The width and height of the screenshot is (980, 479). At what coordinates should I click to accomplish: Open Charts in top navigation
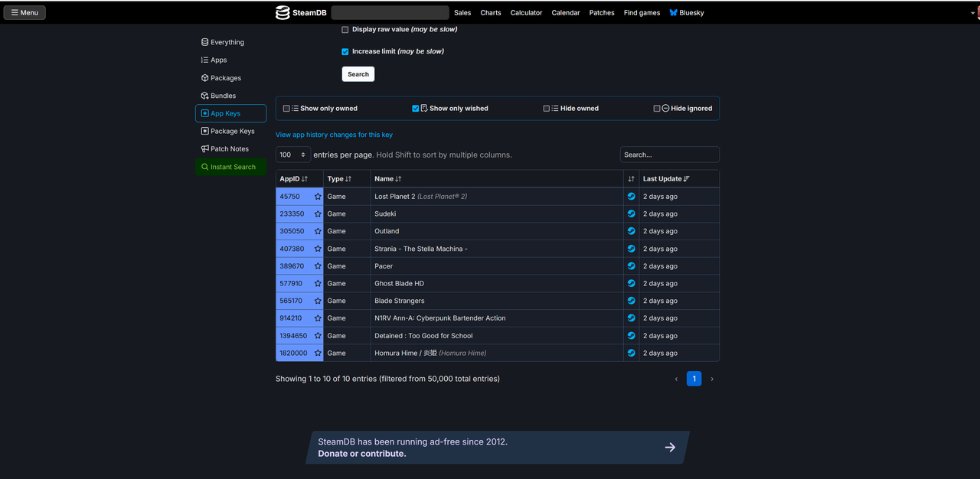[491, 13]
